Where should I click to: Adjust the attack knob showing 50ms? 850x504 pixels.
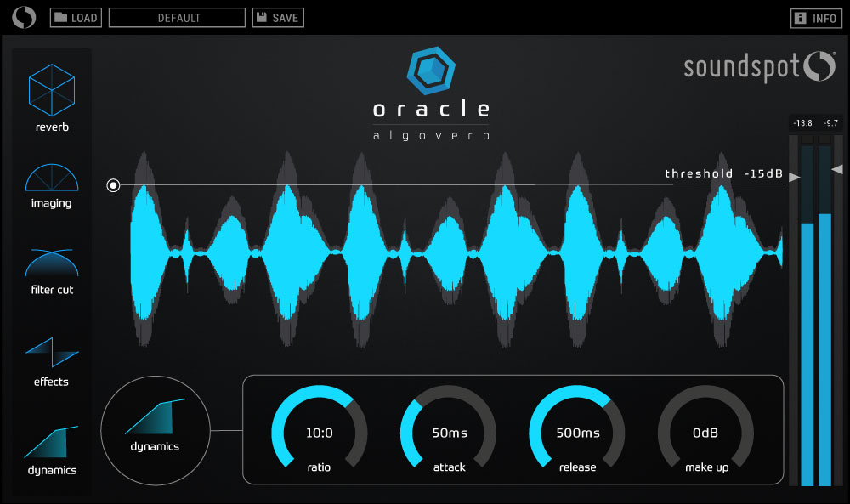click(448, 428)
